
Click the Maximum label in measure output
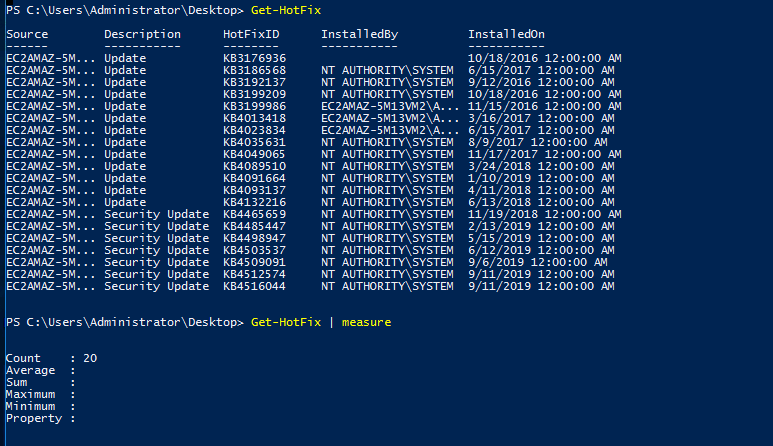31,394
